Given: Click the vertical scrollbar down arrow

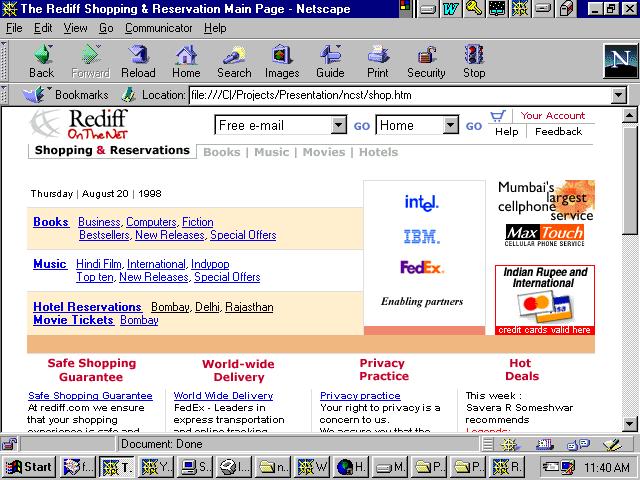Looking at the screenshot, I should pyautogui.click(x=631, y=424).
